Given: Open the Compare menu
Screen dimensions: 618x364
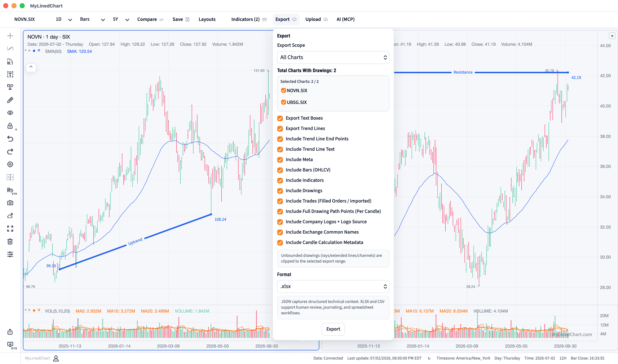Looking at the screenshot, I should tap(150, 19).
